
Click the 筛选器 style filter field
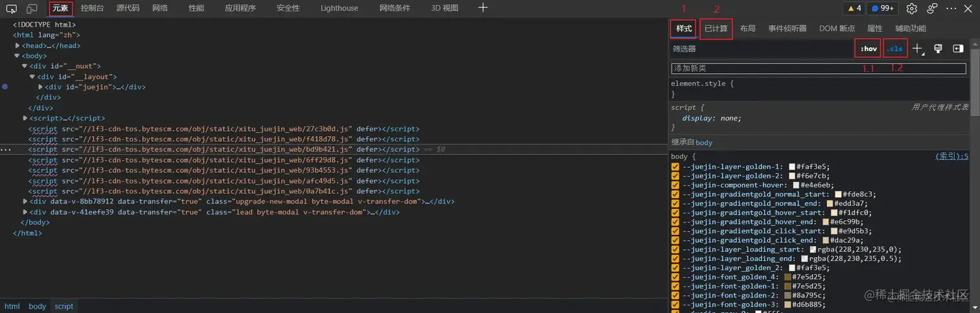[761, 49]
